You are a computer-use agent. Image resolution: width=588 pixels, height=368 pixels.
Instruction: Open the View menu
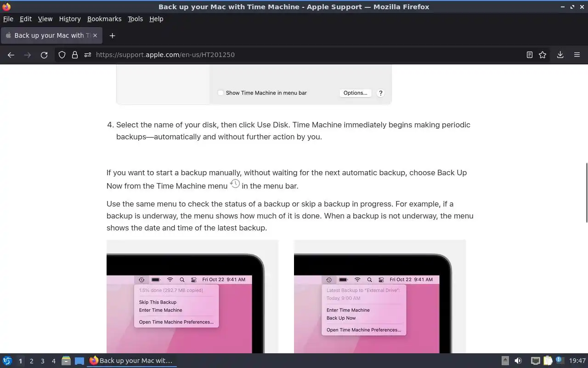point(45,19)
